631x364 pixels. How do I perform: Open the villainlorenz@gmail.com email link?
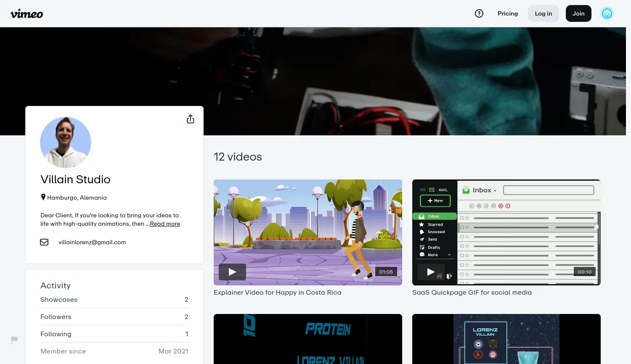click(92, 242)
